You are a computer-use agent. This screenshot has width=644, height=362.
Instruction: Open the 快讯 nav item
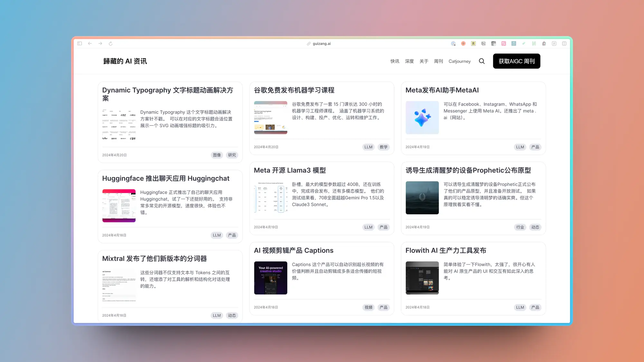click(x=395, y=61)
